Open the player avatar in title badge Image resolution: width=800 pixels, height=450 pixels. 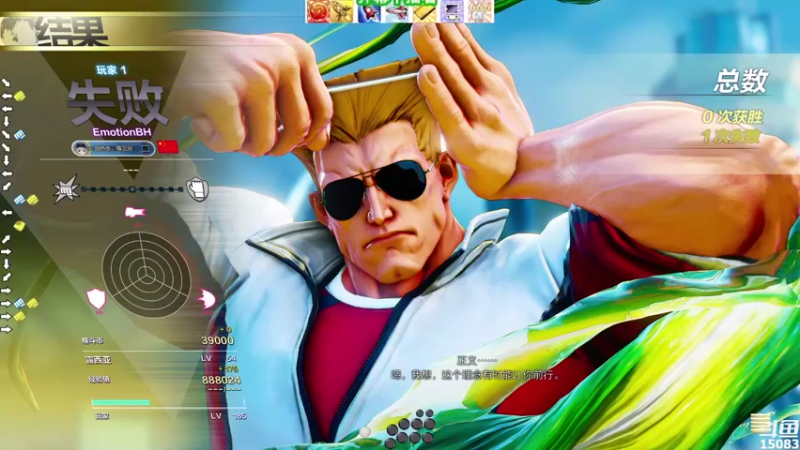[x=81, y=148]
